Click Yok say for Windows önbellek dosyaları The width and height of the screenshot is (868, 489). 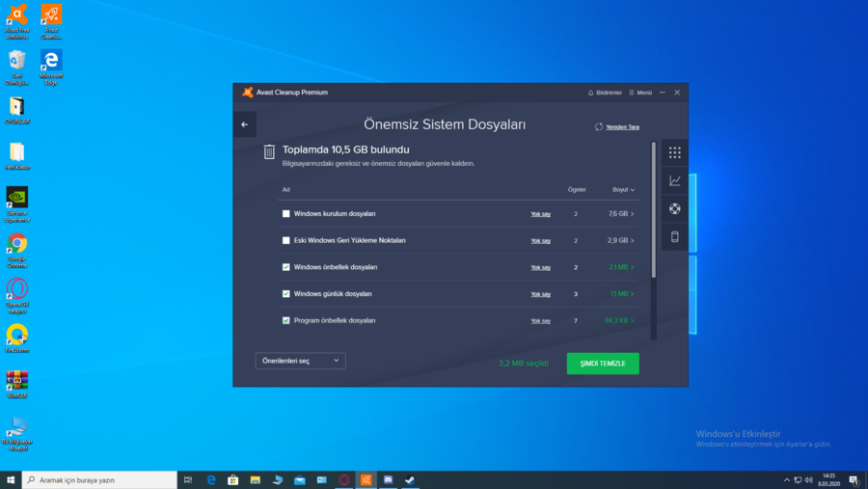click(540, 267)
